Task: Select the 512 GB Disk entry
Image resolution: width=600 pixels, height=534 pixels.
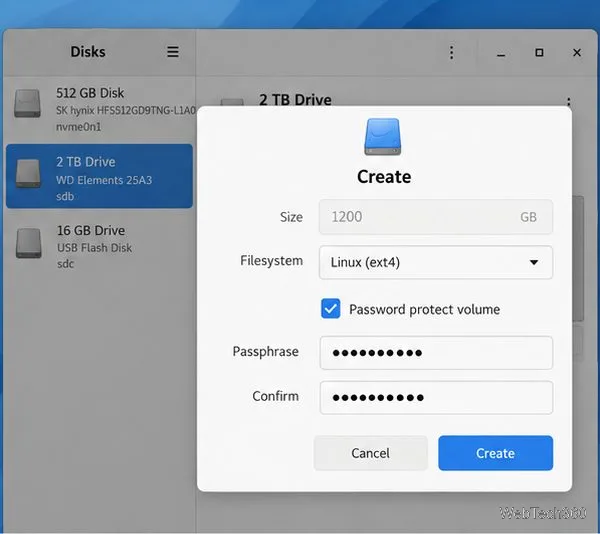Action: [x=99, y=109]
